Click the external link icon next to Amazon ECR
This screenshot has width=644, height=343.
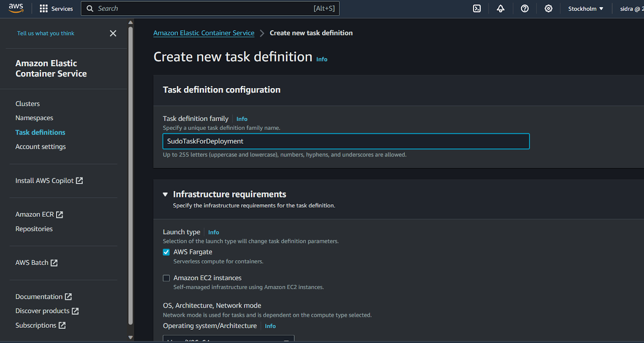click(x=60, y=214)
